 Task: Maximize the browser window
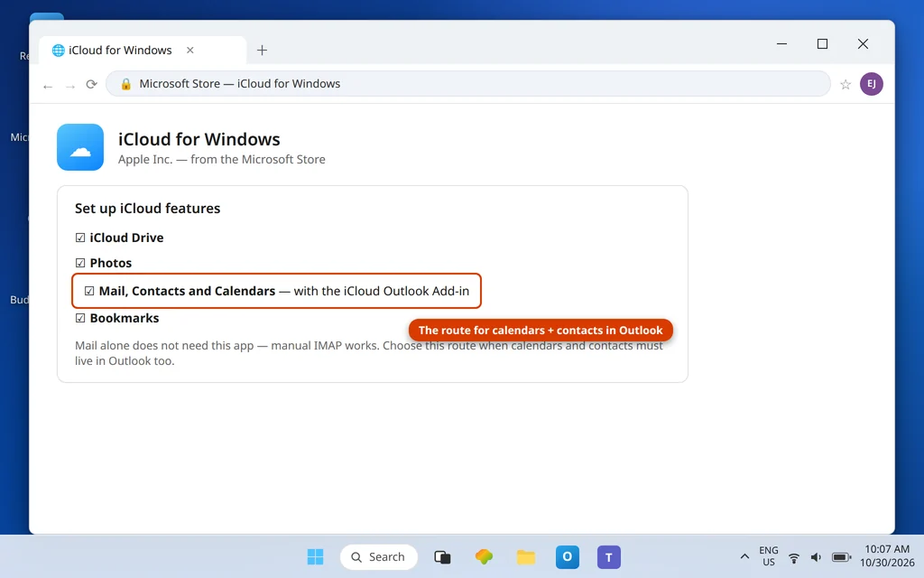coord(823,43)
